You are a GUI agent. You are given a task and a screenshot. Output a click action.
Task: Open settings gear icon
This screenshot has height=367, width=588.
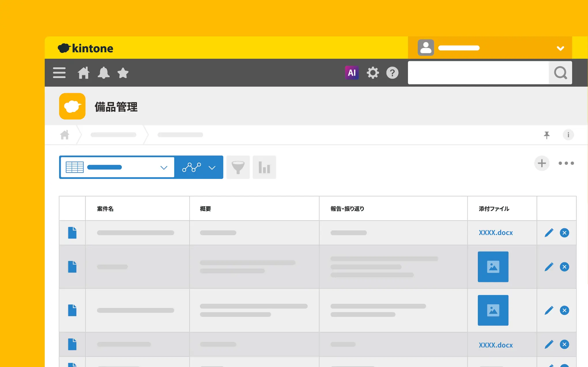[x=372, y=73]
